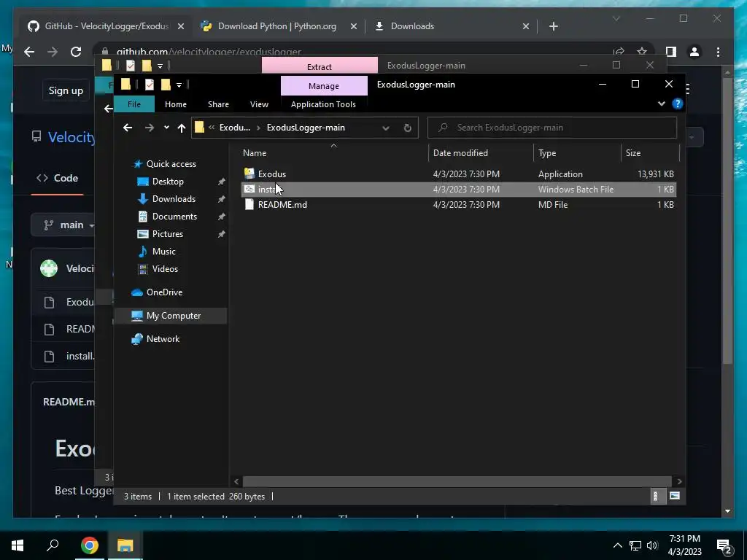Select the README.md file

pyautogui.click(x=282, y=205)
